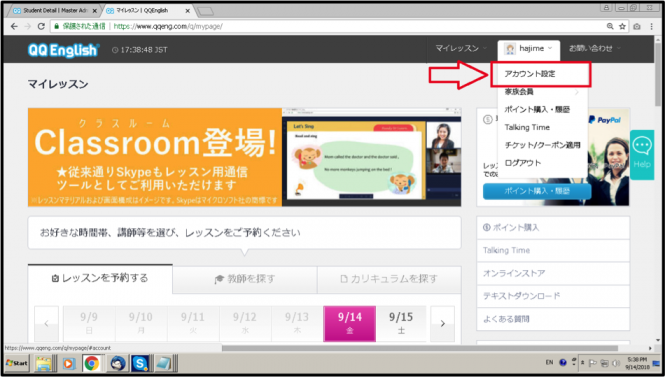This screenshot has height=377, width=665.
Task: Click the hajime user avatar icon
Action: (x=510, y=49)
